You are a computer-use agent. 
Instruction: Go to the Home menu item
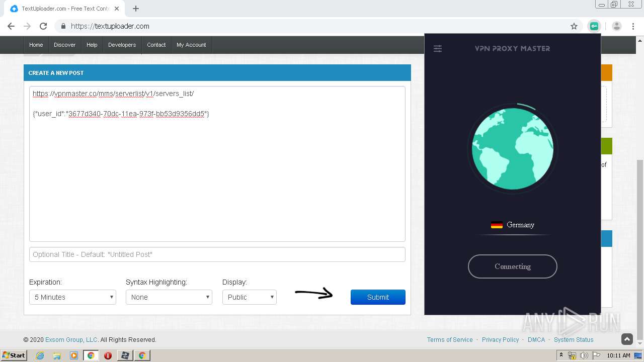pyautogui.click(x=36, y=45)
